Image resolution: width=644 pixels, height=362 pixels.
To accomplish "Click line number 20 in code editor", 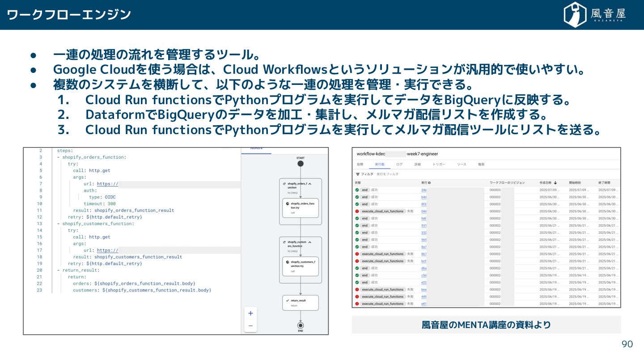I will [39, 270].
